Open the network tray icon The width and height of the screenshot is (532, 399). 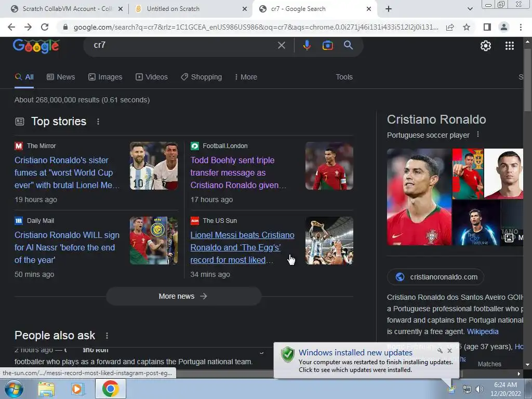(467, 389)
